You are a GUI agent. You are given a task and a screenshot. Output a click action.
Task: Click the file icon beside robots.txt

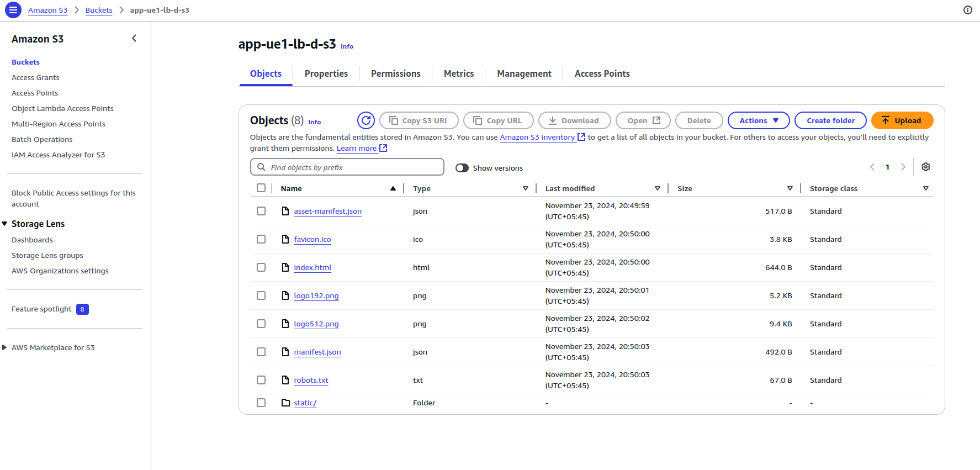tap(285, 380)
